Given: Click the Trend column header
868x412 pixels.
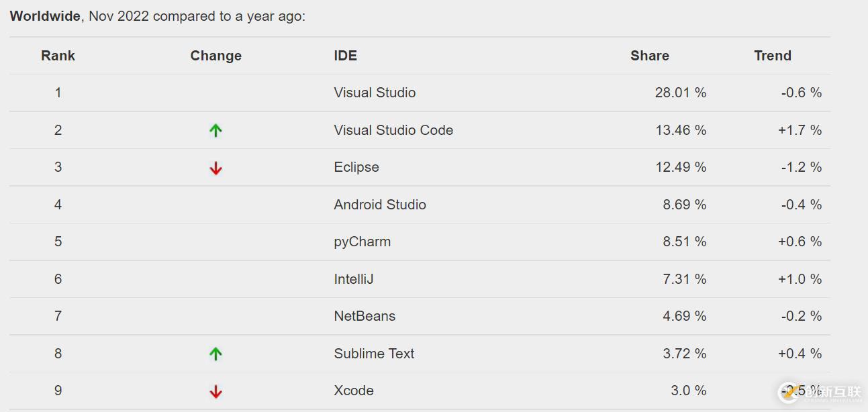Looking at the screenshot, I should 772,56.
